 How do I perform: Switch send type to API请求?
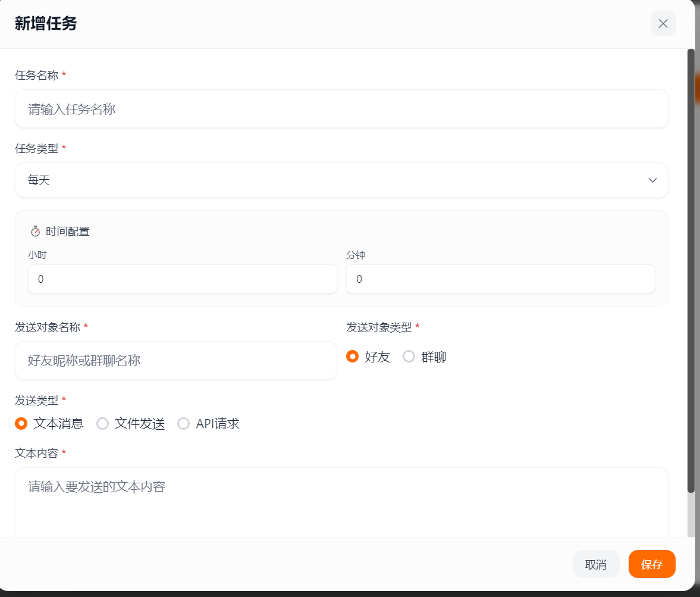pyautogui.click(x=184, y=423)
